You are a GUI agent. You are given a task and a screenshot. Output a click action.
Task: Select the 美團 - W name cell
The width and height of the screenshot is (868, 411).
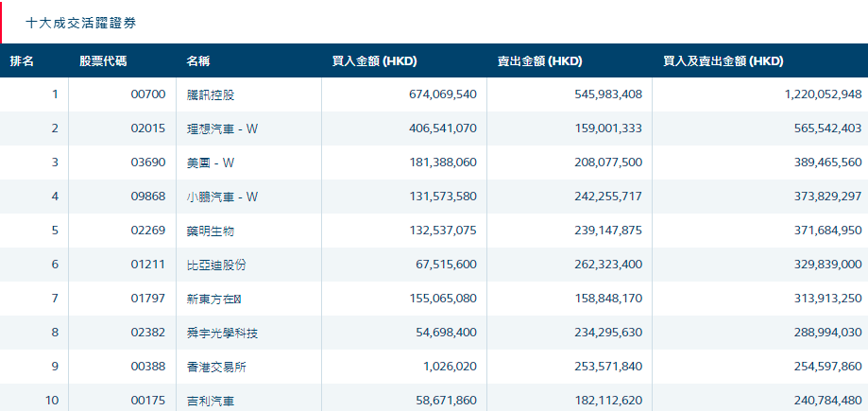(x=211, y=163)
